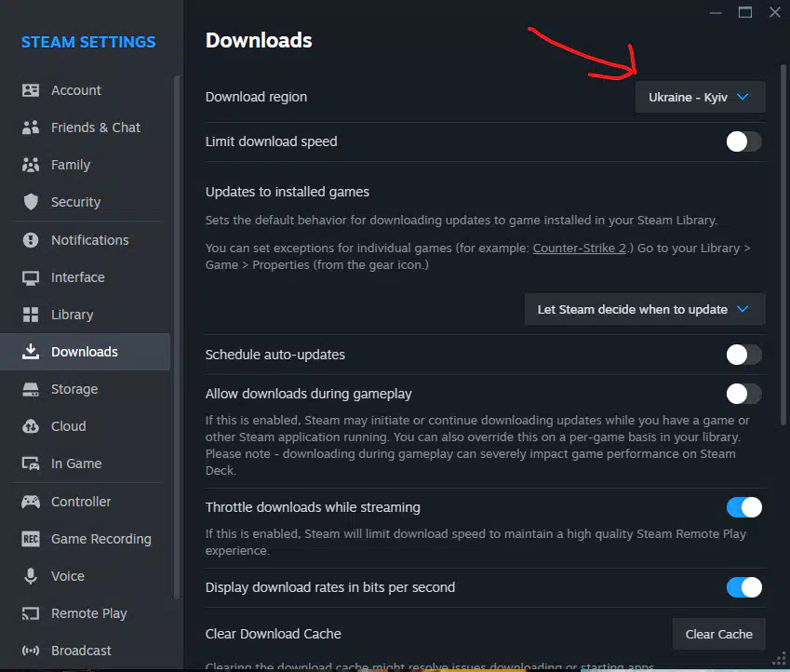Image resolution: width=790 pixels, height=672 pixels.
Task: Click the Download region label
Action: pos(256,97)
